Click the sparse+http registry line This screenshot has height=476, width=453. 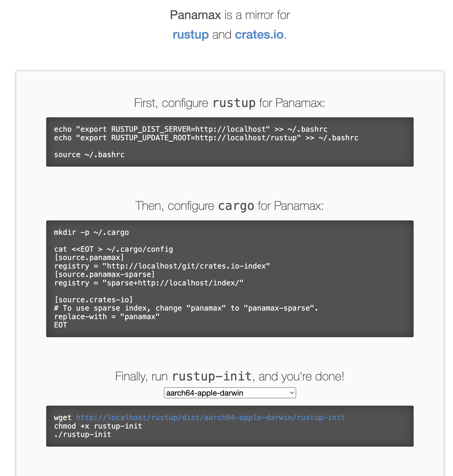click(149, 283)
